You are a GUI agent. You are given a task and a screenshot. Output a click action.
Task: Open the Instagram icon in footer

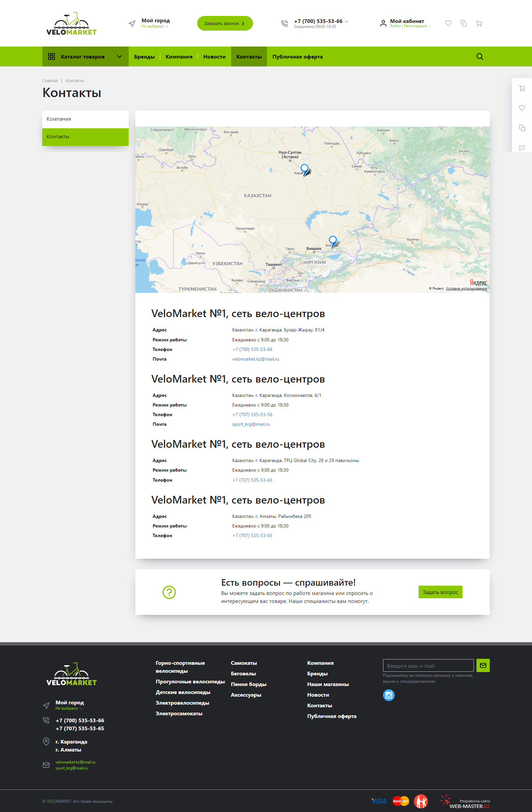pos(389,695)
